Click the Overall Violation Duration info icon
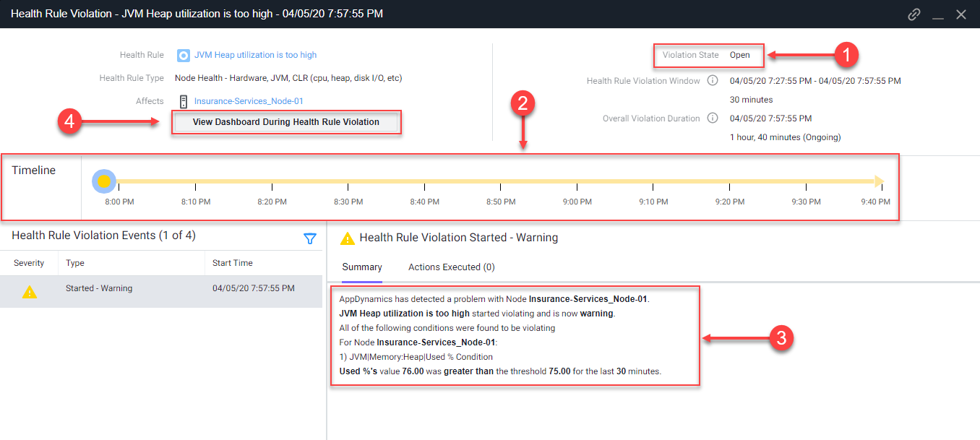 [x=713, y=118]
